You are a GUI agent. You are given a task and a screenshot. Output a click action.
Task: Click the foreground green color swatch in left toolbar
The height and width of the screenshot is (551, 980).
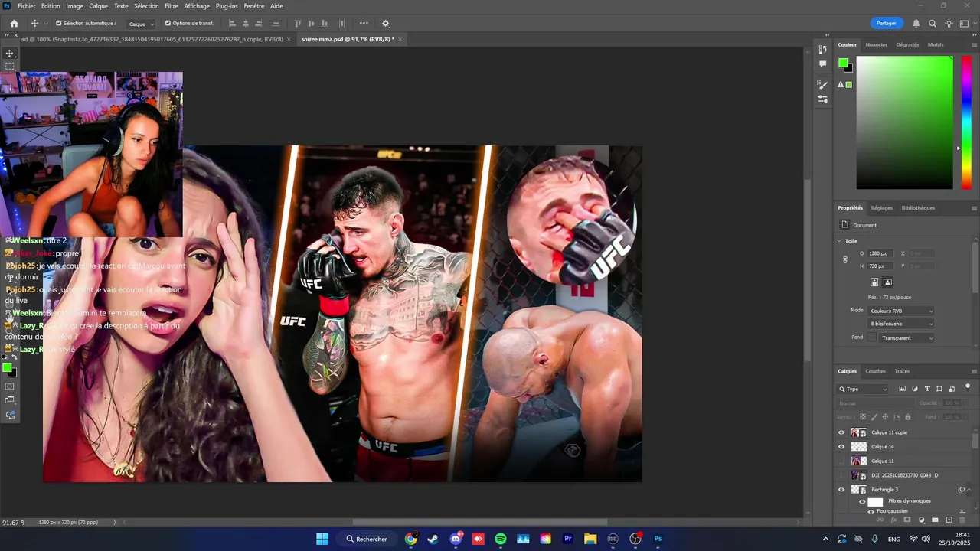[x=7, y=368]
